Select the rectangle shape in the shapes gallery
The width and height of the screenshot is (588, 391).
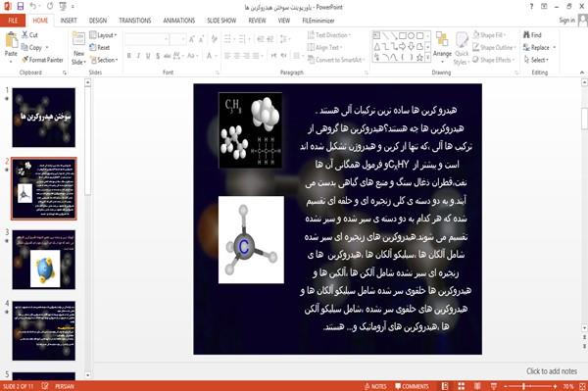(403, 35)
